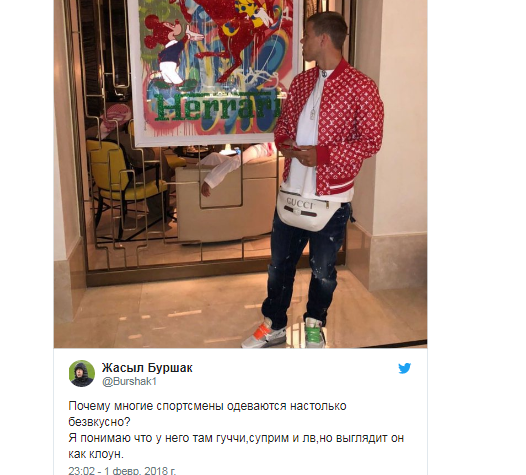Click the red monogram bomber jacket

(330, 129)
